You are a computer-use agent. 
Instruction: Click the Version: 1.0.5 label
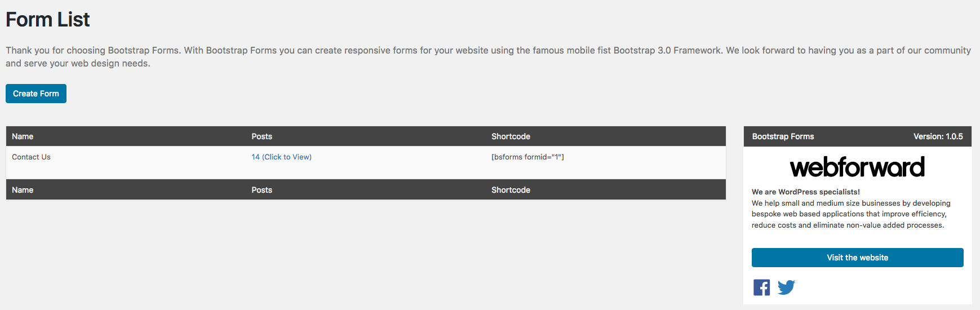(938, 136)
